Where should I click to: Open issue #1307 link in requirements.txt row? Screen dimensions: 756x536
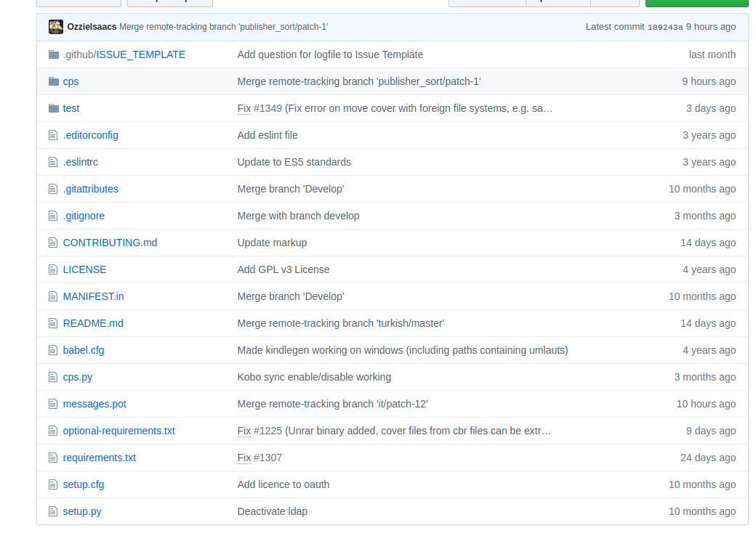click(268, 458)
